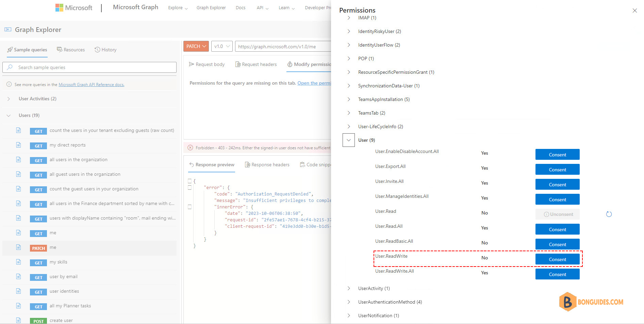
Task: Open document icon for 'create user'
Action: 19,320
